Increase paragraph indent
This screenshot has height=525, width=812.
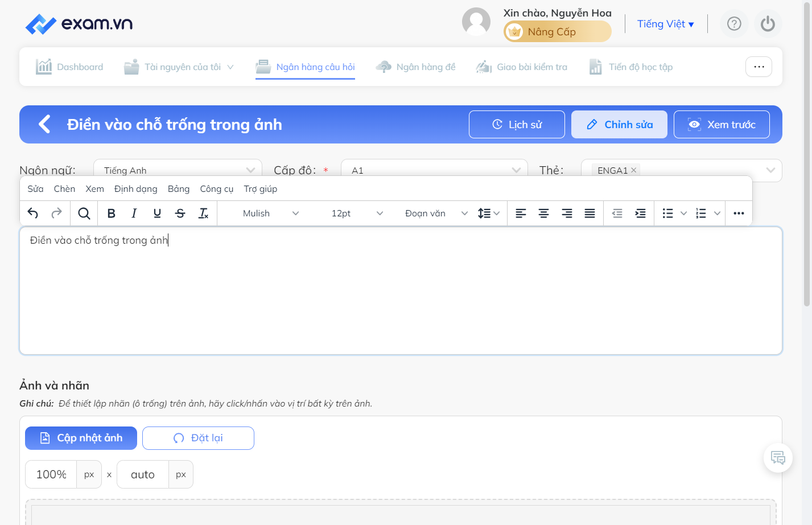(x=640, y=214)
